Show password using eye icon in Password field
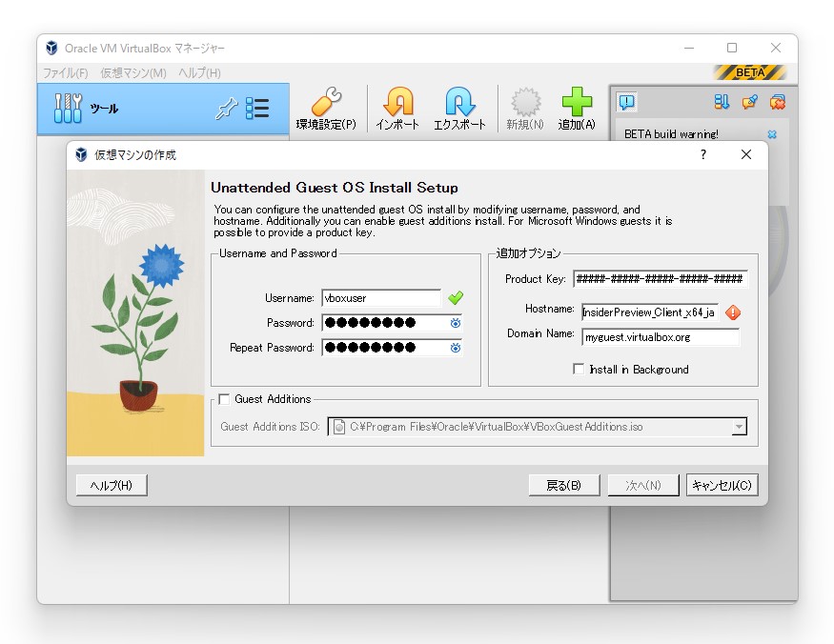Screen dimensions: 834x644 [x=456, y=323]
